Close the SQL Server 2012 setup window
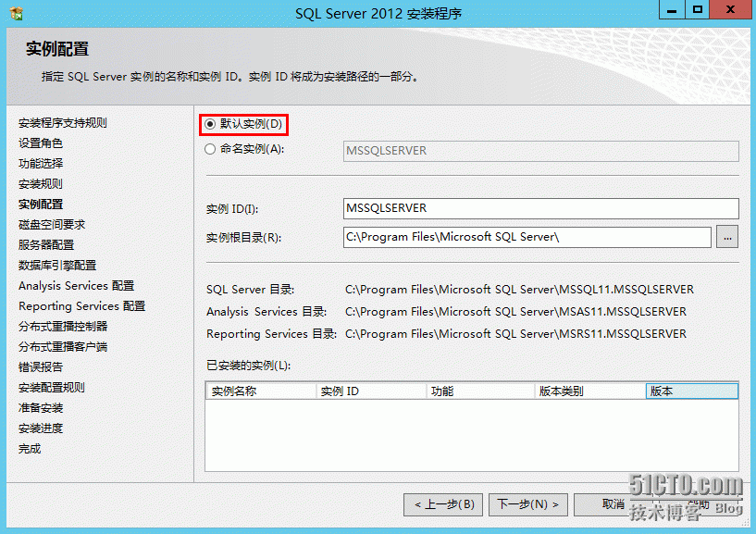This screenshot has height=534, width=756. click(731, 9)
